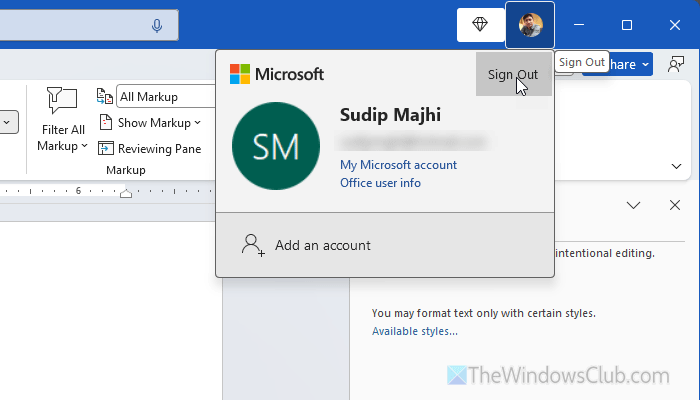Click the microphone dictate icon in search box
This screenshot has height=400, width=700.
(157, 25)
